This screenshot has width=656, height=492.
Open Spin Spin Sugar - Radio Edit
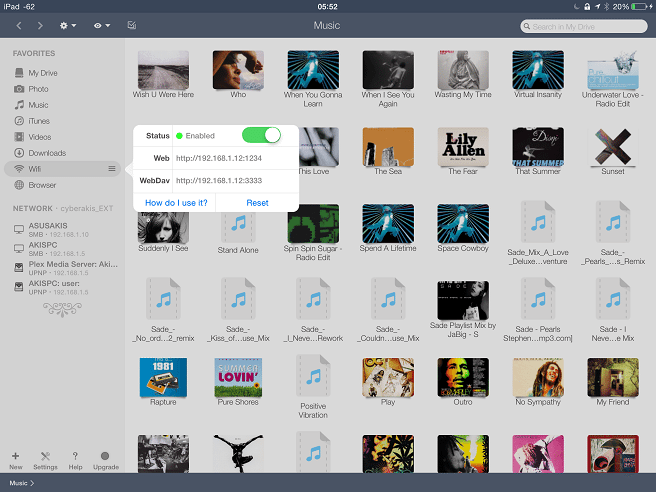tap(313, 233)
